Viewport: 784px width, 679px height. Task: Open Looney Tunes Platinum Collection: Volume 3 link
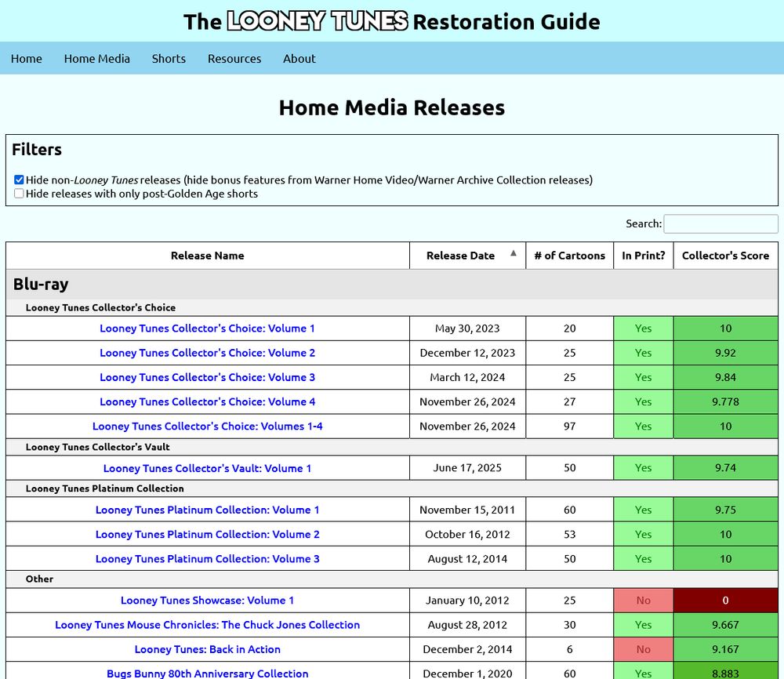(x=207, y=559)
